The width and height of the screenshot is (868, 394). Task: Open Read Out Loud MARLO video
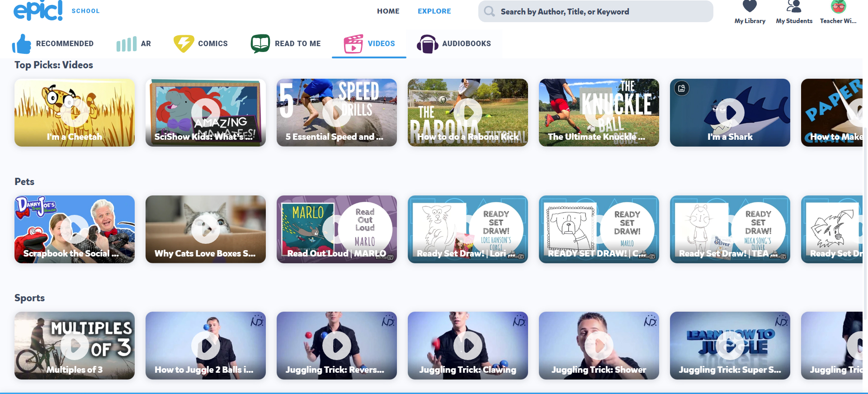click(337, 229)
